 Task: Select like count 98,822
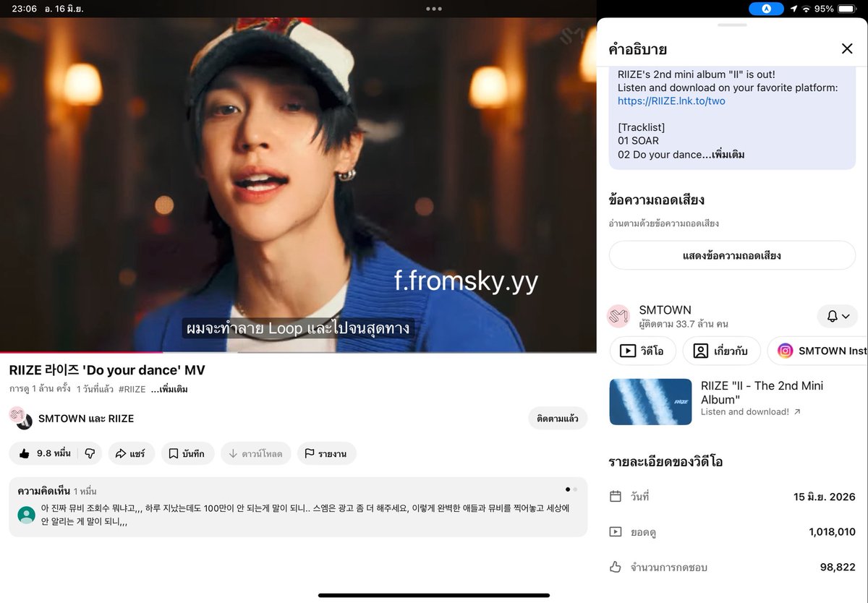coord(838,568)
